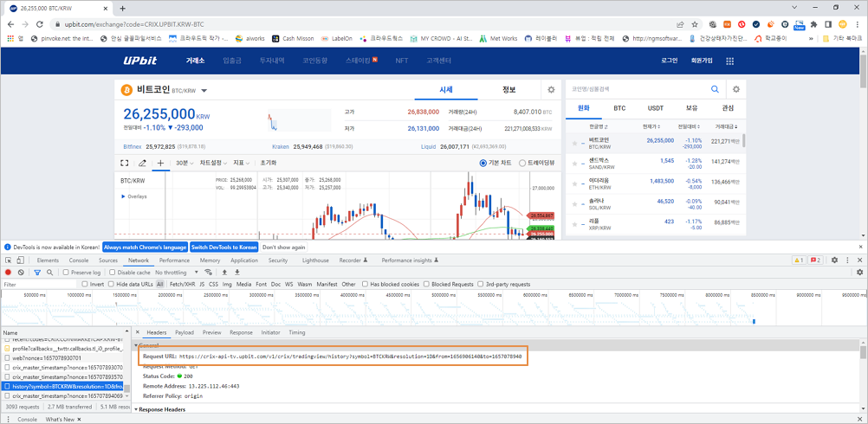Open the 비트코인 BTC/KRW market dropdown arrow
This screenshot has height=424, width=868.
(x=204, y=91)
